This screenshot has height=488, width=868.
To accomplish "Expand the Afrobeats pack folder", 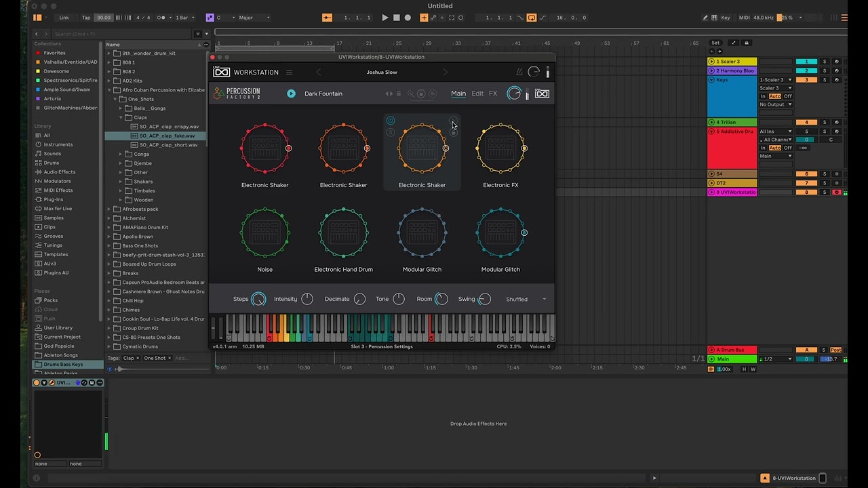I will (109, 209).
